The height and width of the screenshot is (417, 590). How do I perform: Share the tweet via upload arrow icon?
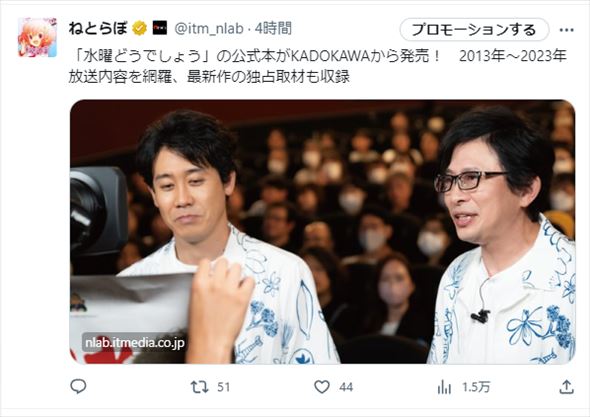tap(566, 387)
